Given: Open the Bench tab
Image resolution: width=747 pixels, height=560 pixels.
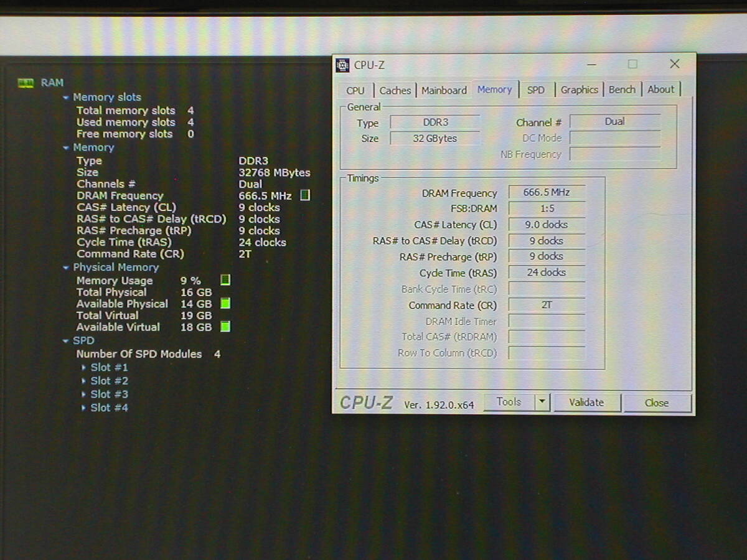Looking at the screenshot, I should 622,90.
